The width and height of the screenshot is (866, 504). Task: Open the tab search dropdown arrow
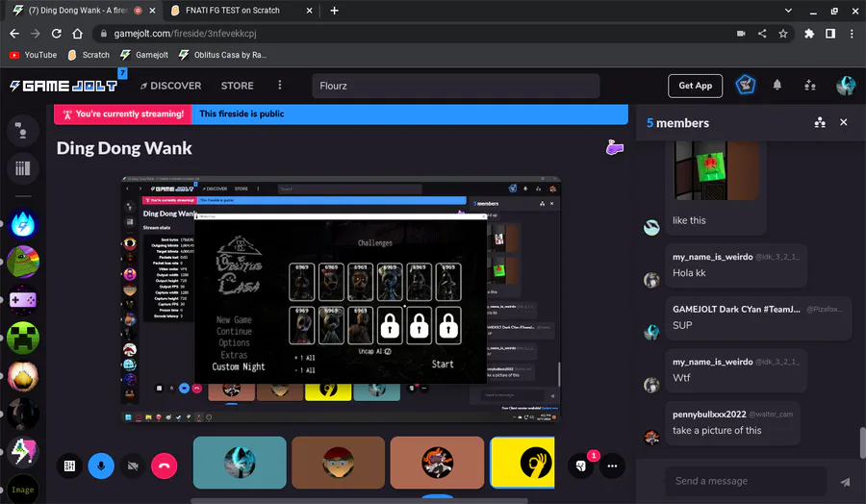tap(788, 11)
